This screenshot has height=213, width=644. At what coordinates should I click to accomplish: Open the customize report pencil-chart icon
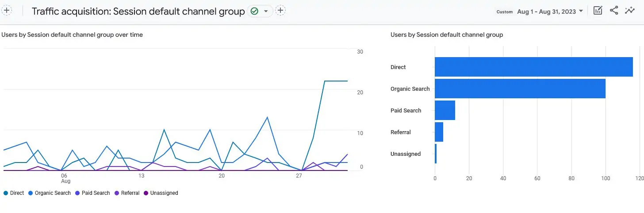click(x=598, y=11)
